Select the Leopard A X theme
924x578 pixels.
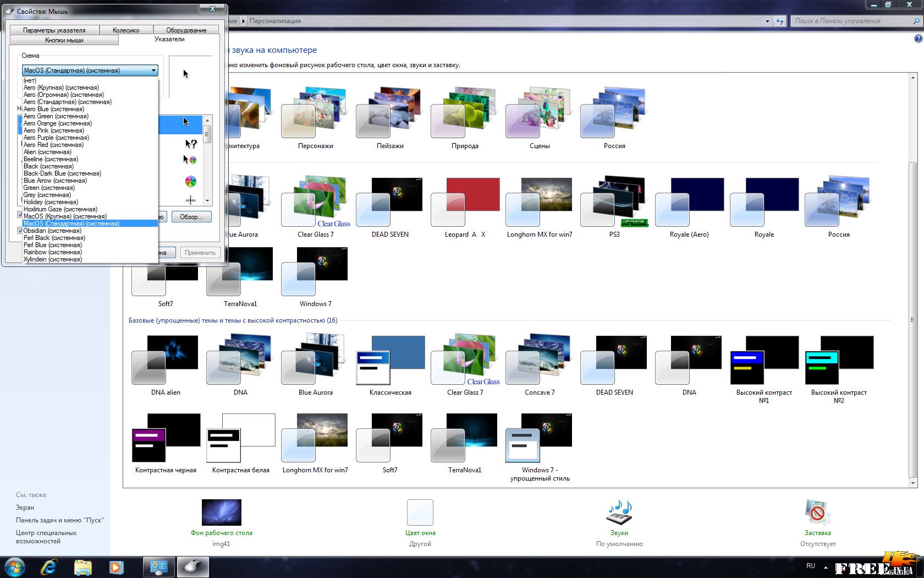pyautogui.click(x=465, y=207)
